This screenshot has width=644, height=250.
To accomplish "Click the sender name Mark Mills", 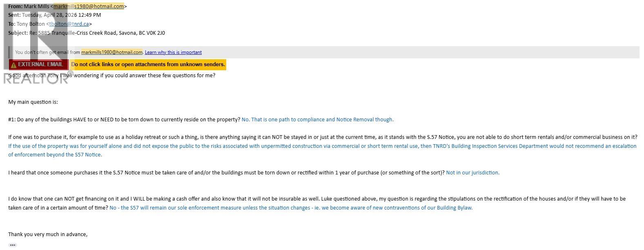I will tap(37, 6).
